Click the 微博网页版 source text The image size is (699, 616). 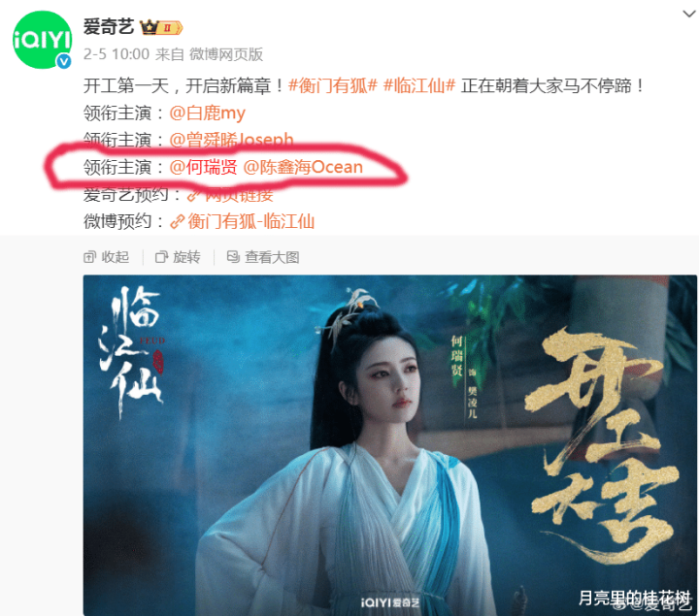point(226,54)
